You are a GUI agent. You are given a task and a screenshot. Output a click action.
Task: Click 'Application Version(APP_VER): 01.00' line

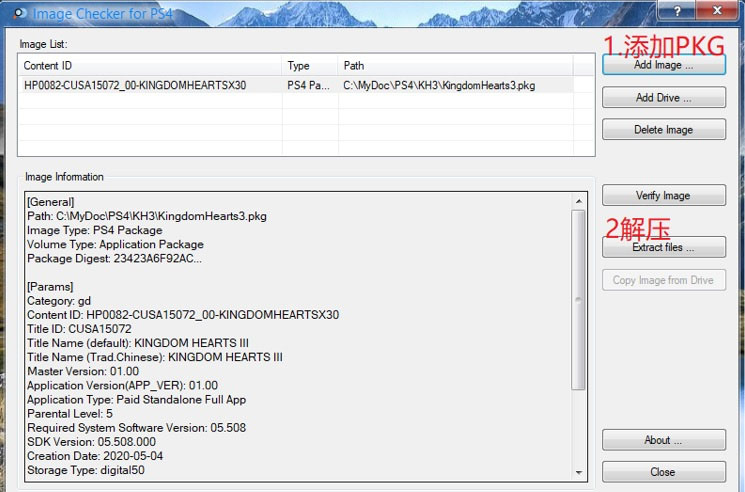point(123,385)
